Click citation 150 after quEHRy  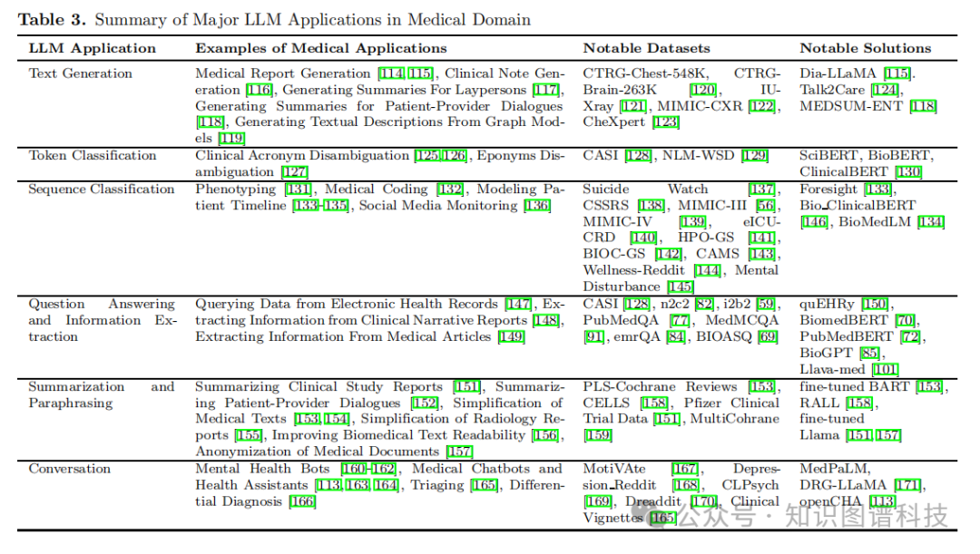click(x=875, y=304)
